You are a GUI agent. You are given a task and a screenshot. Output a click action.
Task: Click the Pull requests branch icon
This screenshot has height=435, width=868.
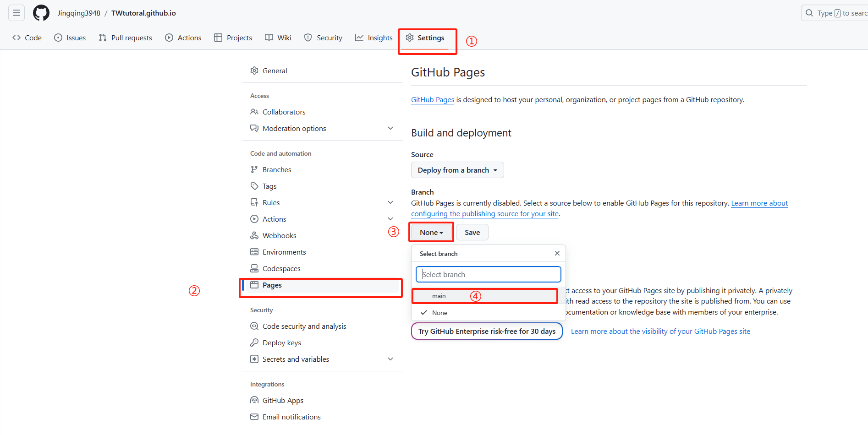click(x=103, y=38)
